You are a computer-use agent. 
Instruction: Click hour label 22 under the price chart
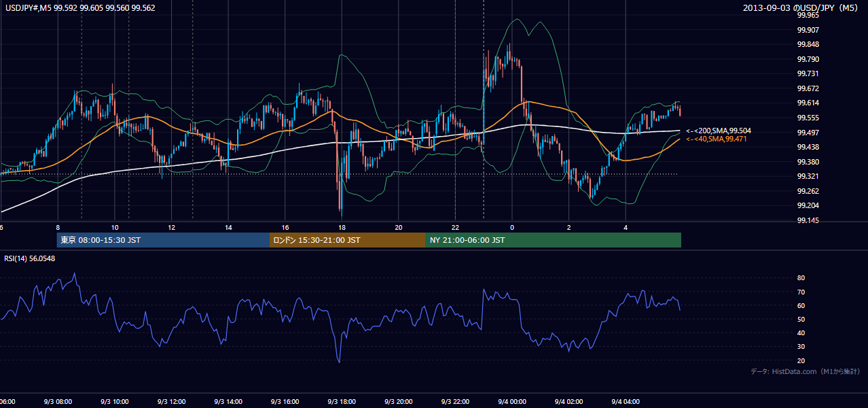click(456, 228)
